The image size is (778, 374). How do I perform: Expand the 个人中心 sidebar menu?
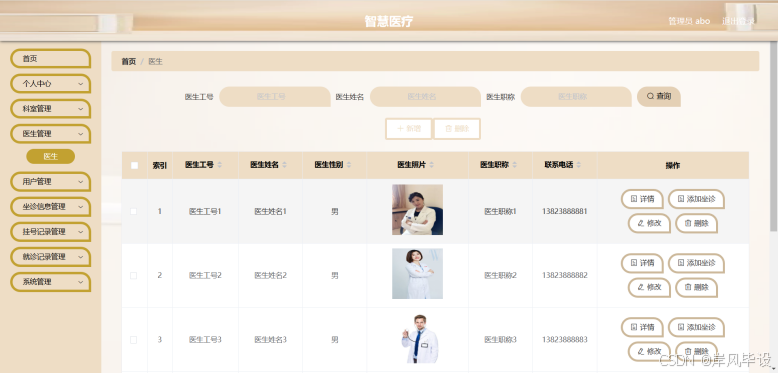point(51,84)
